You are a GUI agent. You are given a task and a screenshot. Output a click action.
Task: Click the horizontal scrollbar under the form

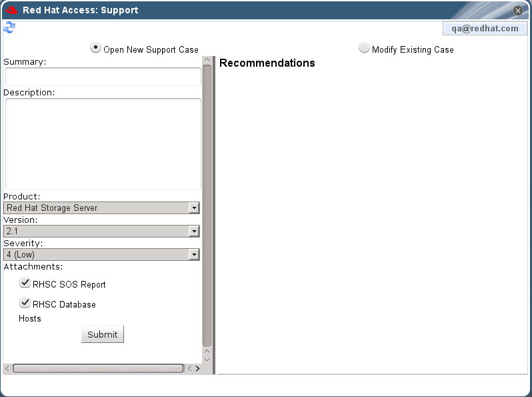(x=97, y=368)
